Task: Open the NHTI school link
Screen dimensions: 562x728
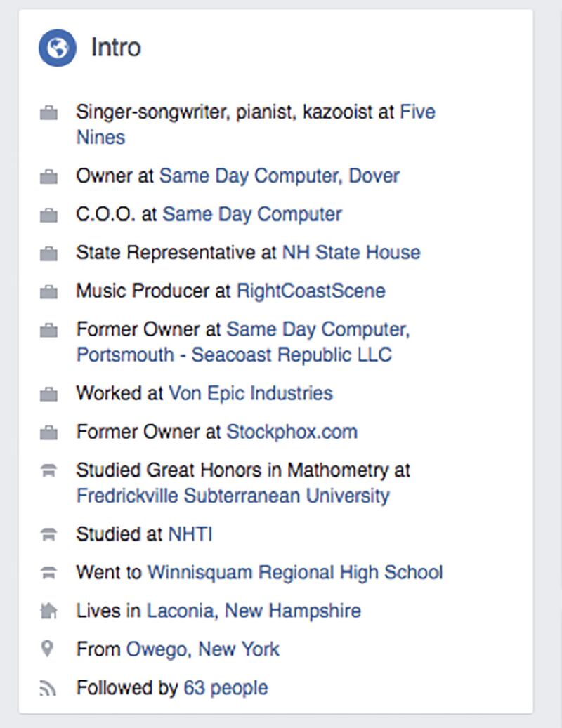Action: tap(190, 535)
